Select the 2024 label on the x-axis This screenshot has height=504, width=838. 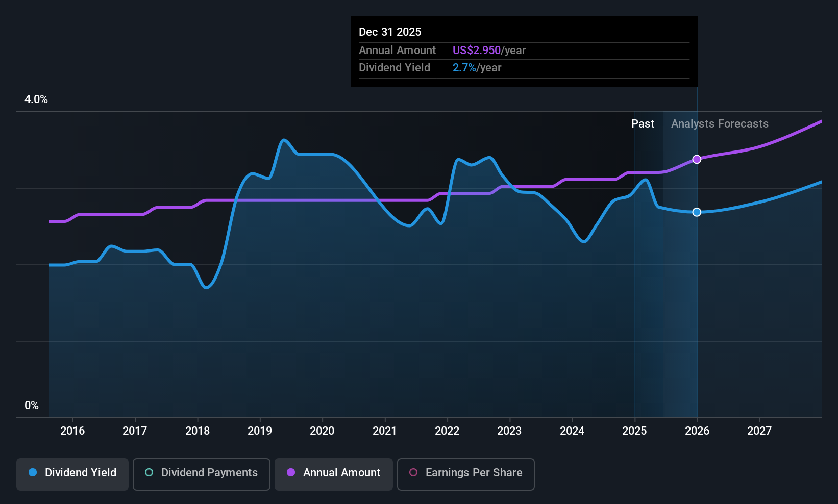pyautogui.click(x=572, y=431)
